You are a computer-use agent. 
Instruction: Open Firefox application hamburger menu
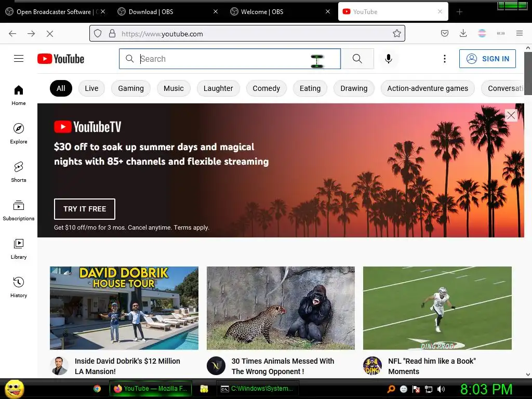coord(519,33)
